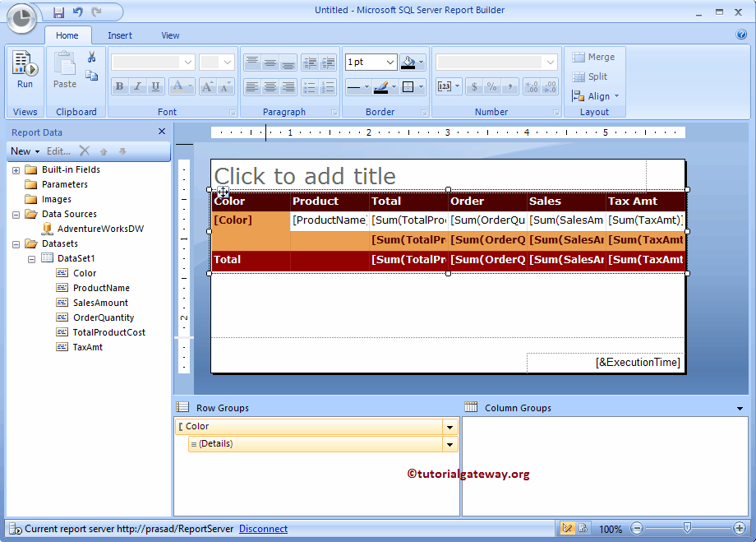Click the AdventureWorksDW data source icon
This screenshot has width=756, height=542.
coord(48,229)
